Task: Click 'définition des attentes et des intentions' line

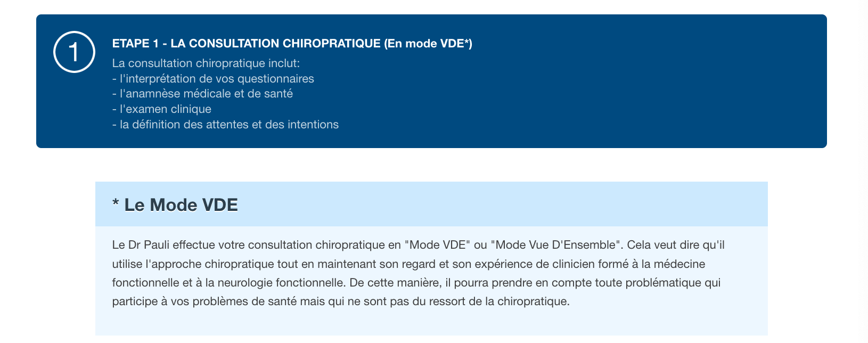Action: [225, 125]
